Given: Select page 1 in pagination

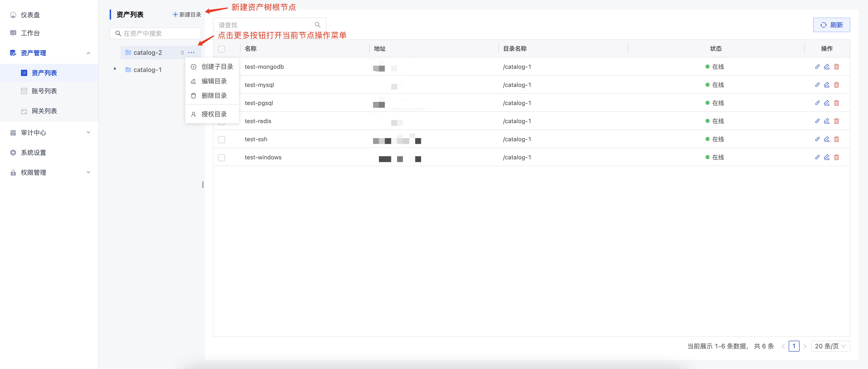Looking at the screenshot, I should click(794, 346).
